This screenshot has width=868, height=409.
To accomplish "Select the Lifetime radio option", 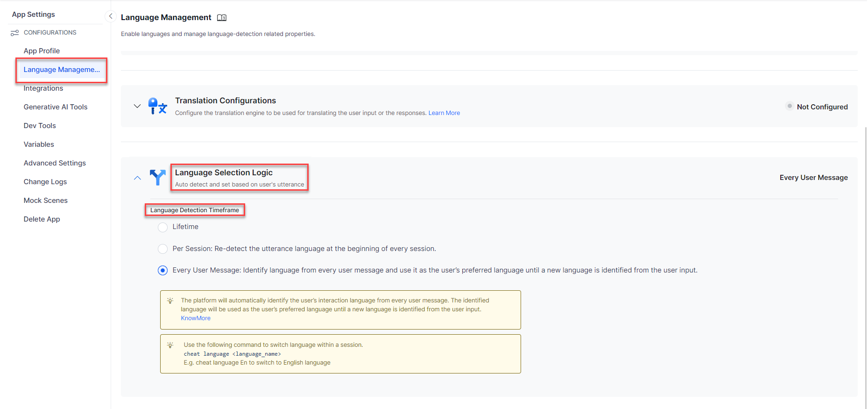I will click(x=162, y=227).
